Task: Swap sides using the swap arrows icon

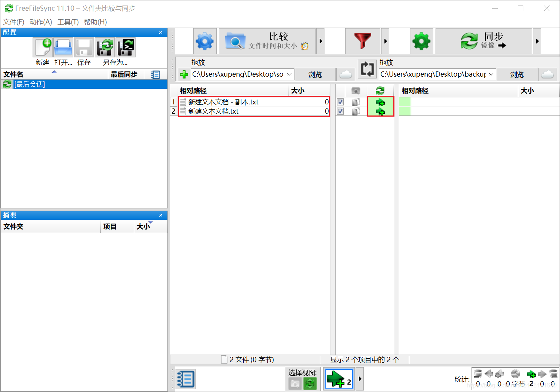Action: pos(367,69)
